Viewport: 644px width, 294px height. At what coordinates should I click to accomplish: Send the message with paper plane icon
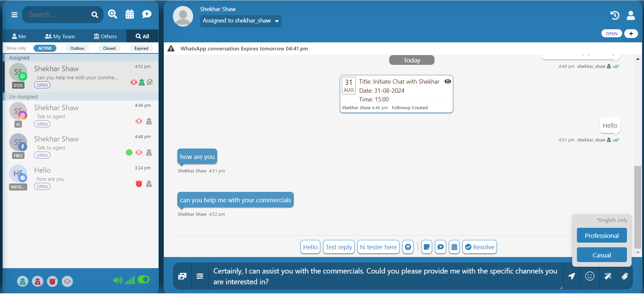point(571,276)
